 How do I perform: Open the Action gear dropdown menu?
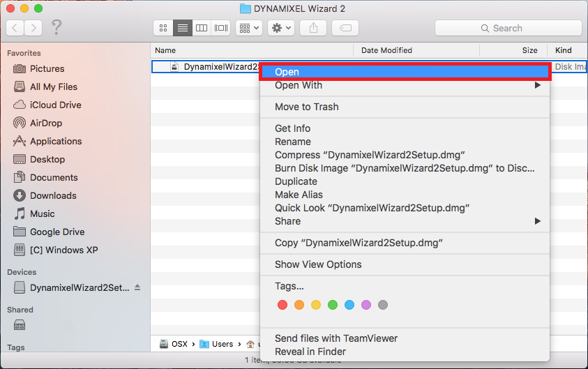[280, 28]
